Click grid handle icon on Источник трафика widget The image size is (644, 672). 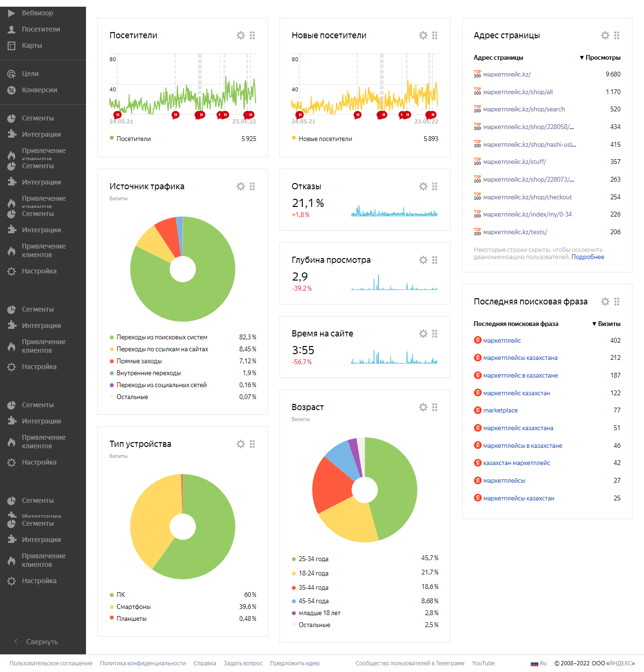point(252,186)
